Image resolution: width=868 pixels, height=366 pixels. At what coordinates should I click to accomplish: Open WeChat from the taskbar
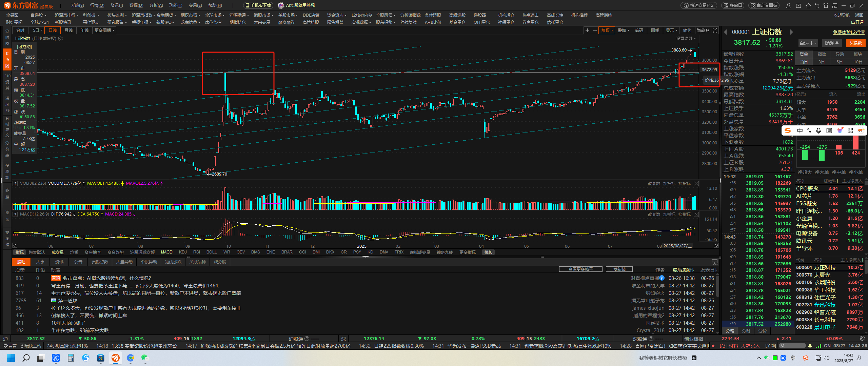pos(145,358)
